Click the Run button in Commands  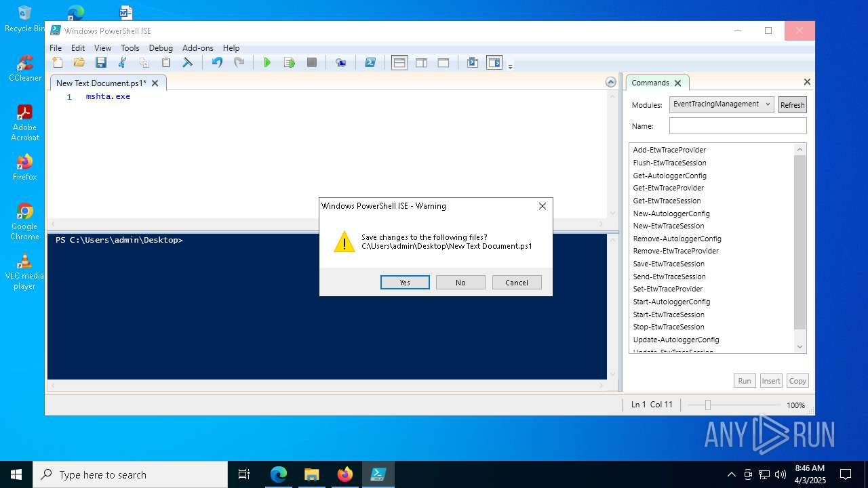[x=745, y=381]
